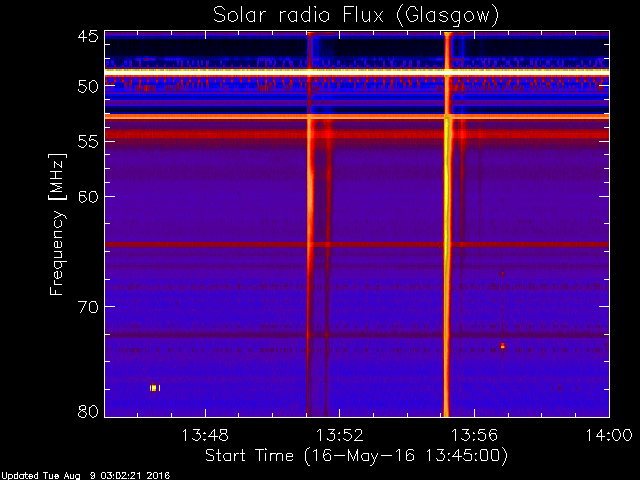Click the orange horizontal band near 53 MHz

tap(357, 117)
